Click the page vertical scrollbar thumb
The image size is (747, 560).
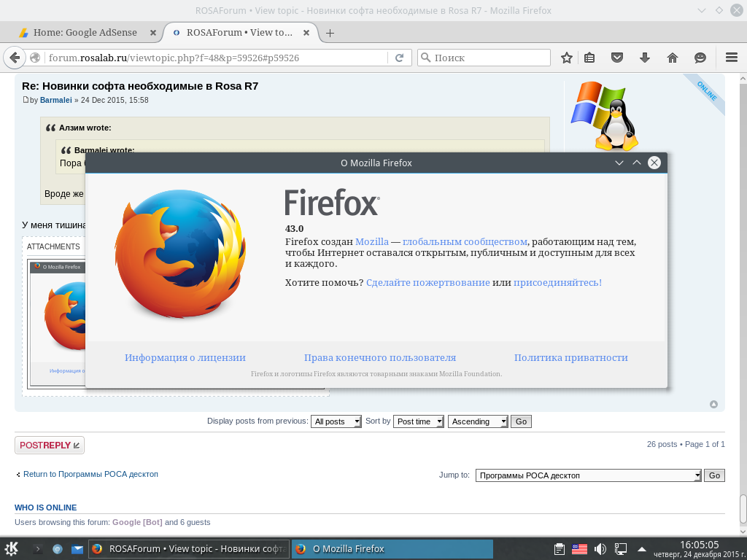click(x=742, y=509)
